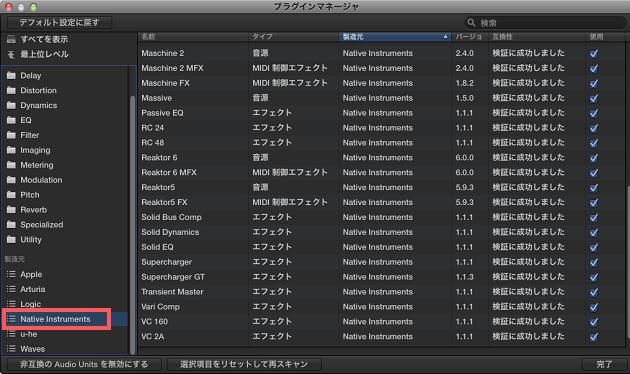Toggle the Solid Bus Comp checkbox
The width and height of the screenshot is (630, 374).
pyautogui.click(x=593, y=218)
